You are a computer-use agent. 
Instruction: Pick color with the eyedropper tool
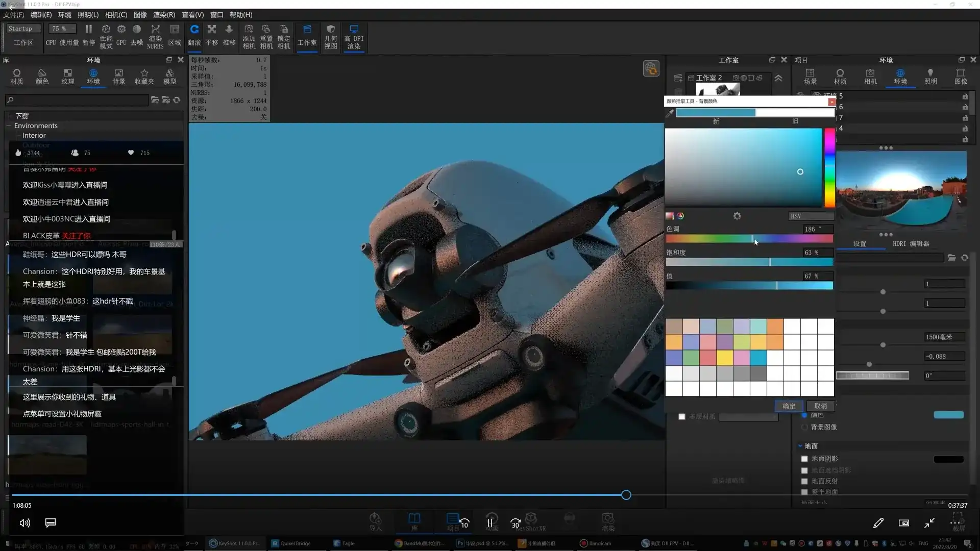tap(670, 113)
